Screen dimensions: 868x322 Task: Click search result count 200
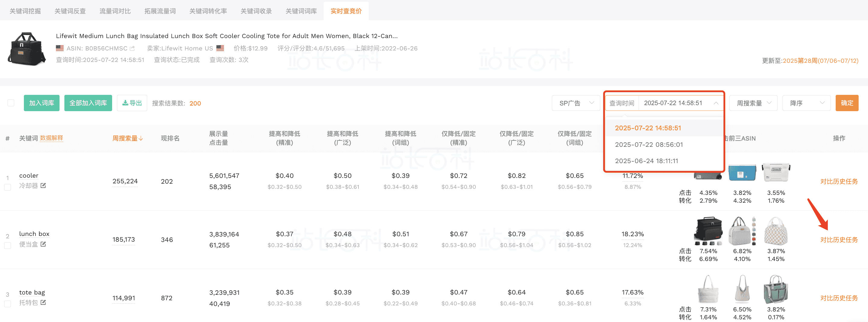(x=195, y=103)
